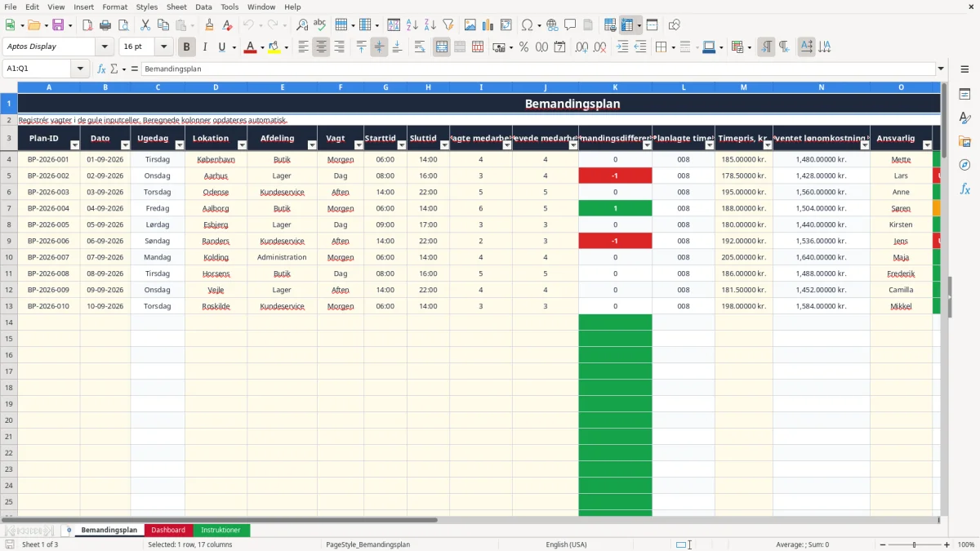Insert an image via toolbar icon
The image size is (980, 551).
tap(470, 25)
